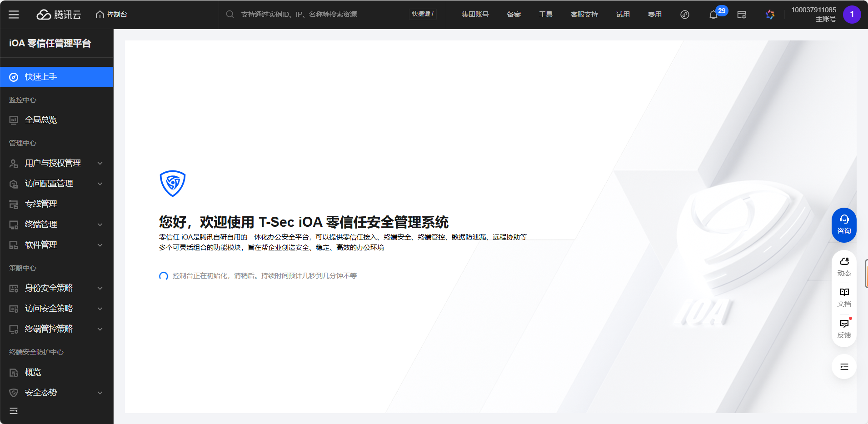Expand the 安全态势 section
This screenshot has height=424, width=868.
[41, 392]
